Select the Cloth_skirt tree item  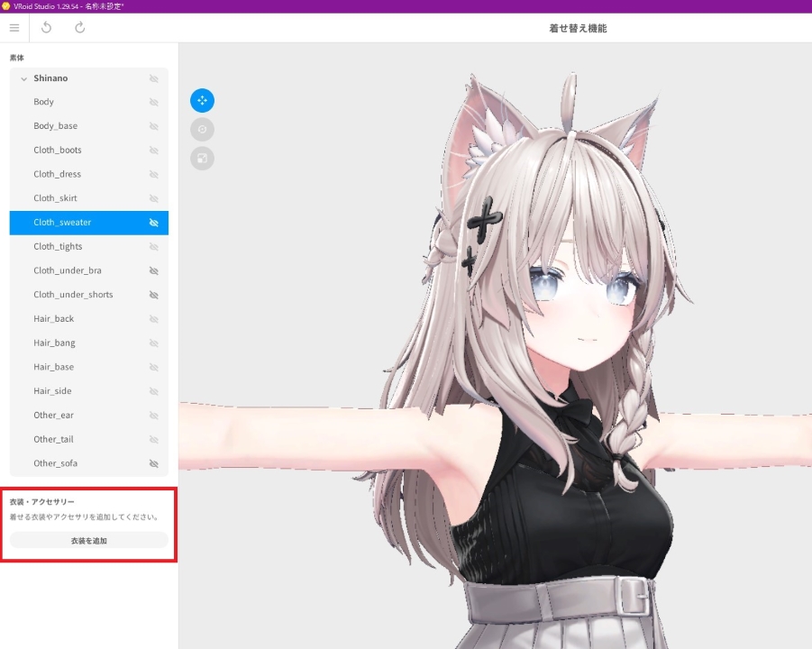point(89,198)
